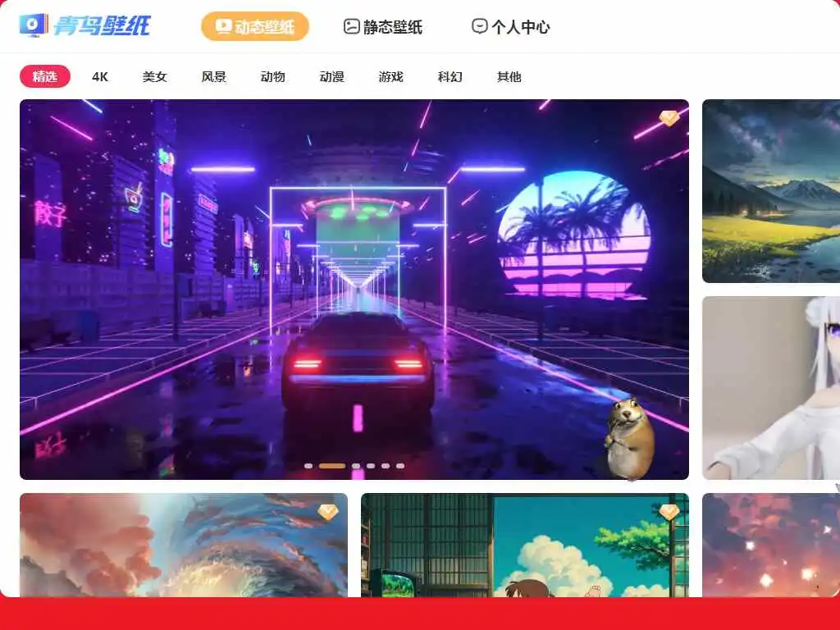The width and height of the screenshot is (840, 630).
Task: Go to first carousel slide dot
Action: pos(308,466)
